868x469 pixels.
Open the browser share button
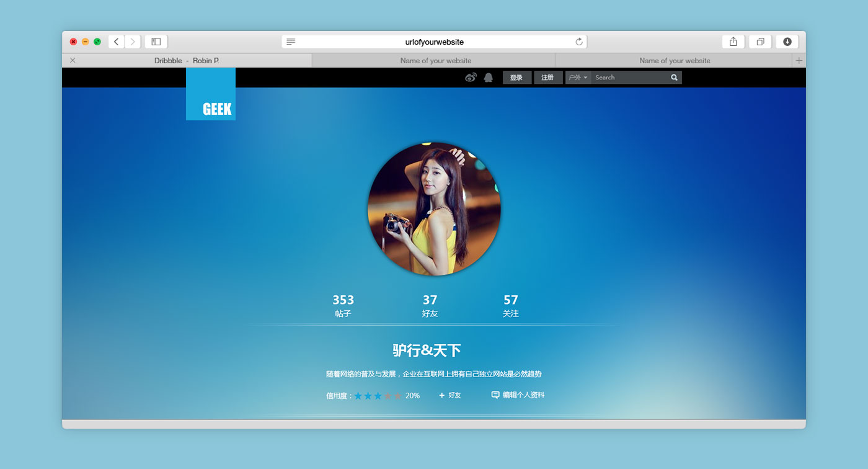[733, 42]
